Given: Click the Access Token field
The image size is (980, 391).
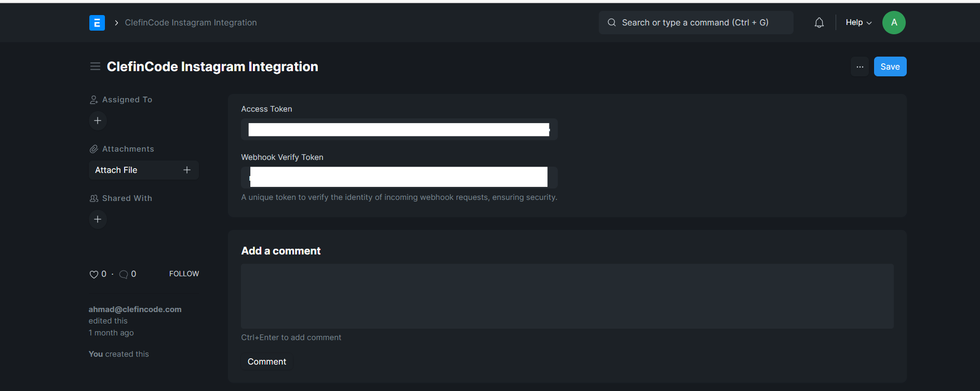Looking at the screenshot, I should click(399, 129).
